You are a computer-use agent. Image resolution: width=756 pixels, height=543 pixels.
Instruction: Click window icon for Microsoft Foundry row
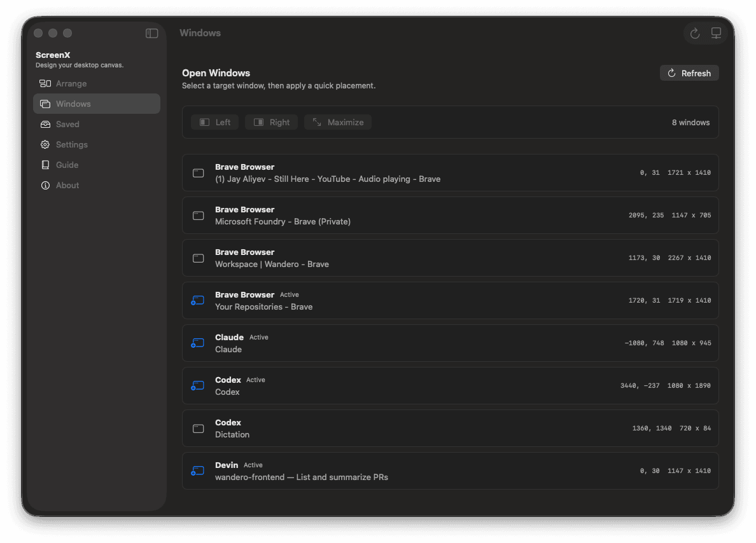198,216
